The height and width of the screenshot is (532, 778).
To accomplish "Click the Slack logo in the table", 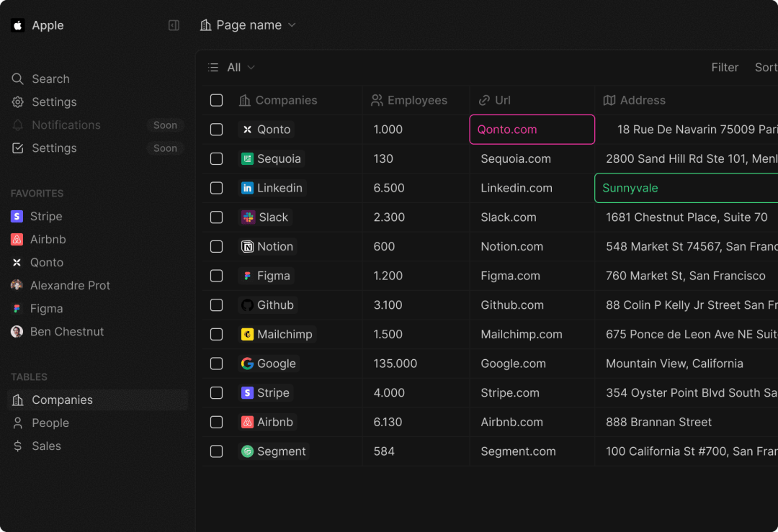I will click(x=248, y=217).
